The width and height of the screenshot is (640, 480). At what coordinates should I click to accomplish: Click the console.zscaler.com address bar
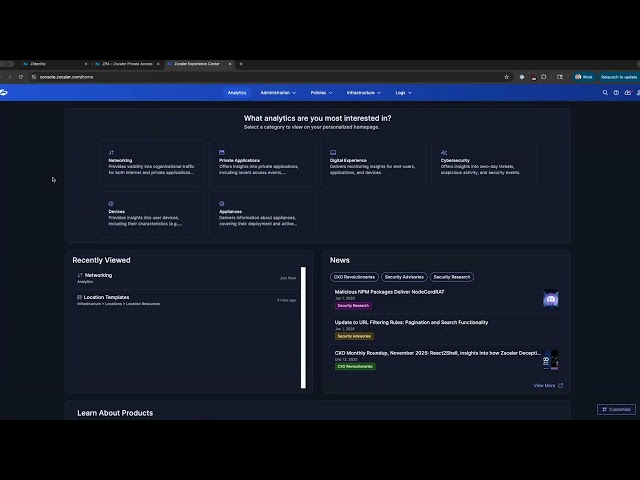tap(269, 77)
